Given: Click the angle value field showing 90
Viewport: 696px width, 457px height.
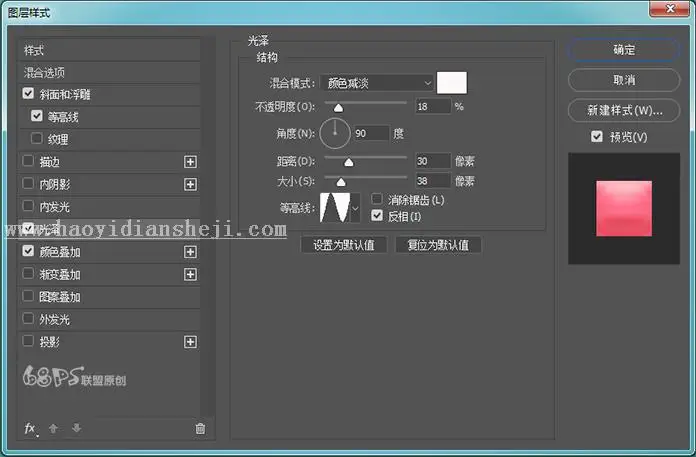Looking at the screenshot, I should (x=371, y=133).
